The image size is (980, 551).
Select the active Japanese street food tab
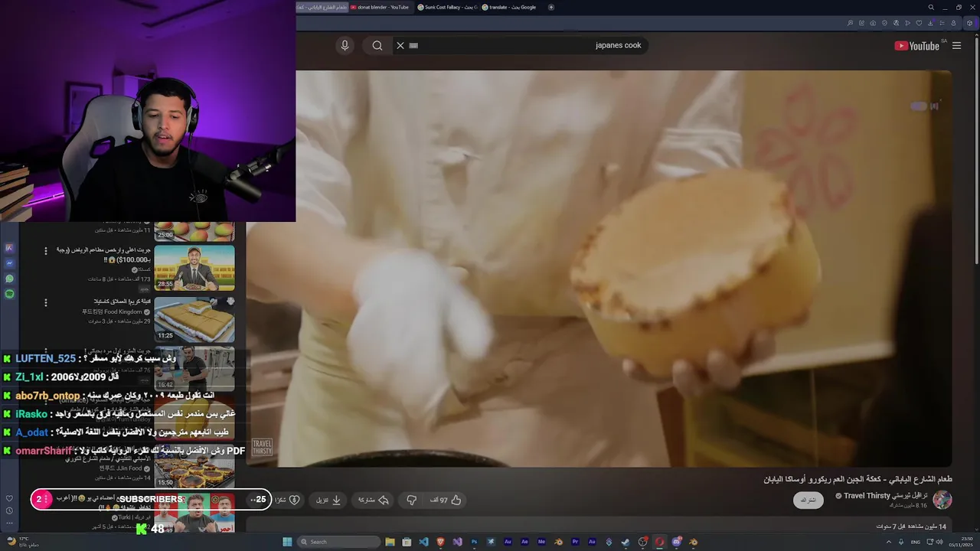322,7
